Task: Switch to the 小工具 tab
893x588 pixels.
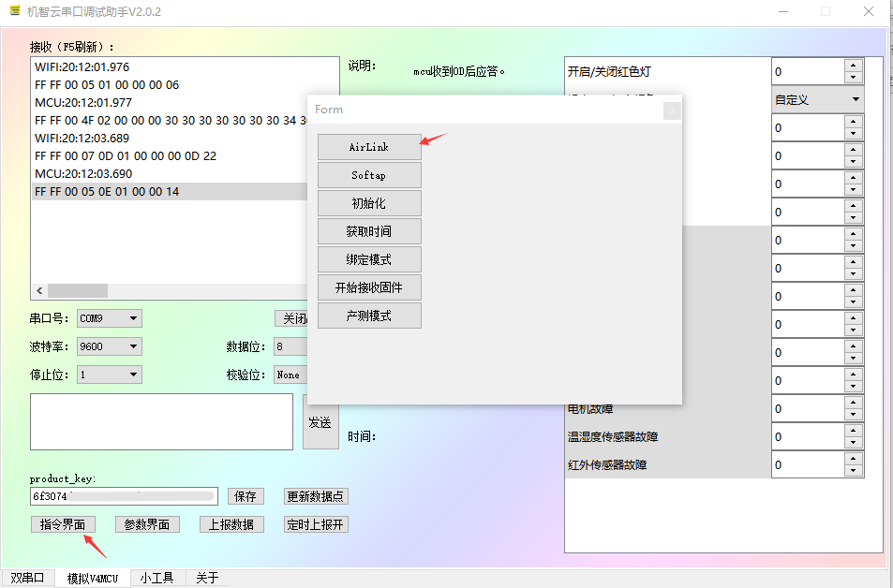Action: coord(156,578)
